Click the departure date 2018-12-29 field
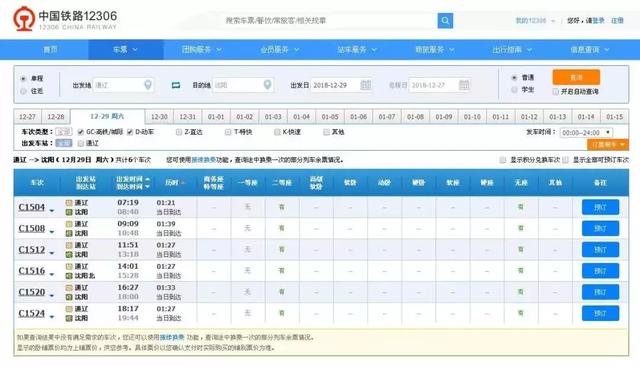Viewport: 640px width, 366px height. (341, 85)
